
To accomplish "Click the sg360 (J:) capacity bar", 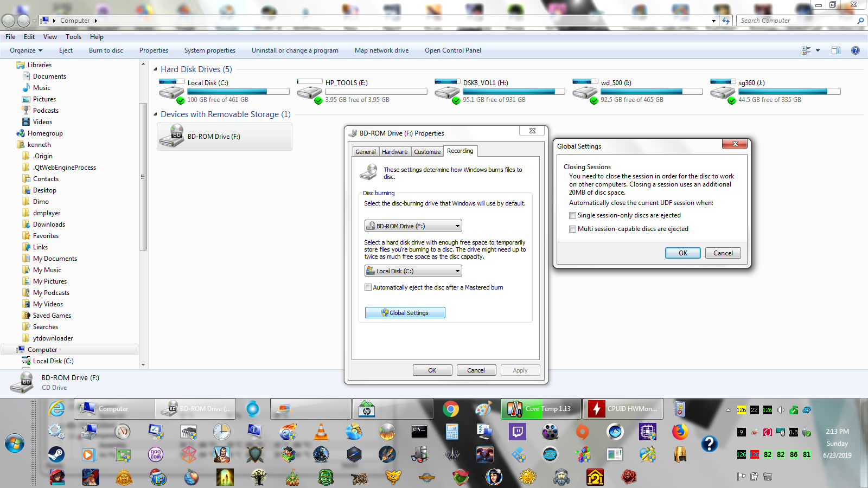I will pos(789,92).
